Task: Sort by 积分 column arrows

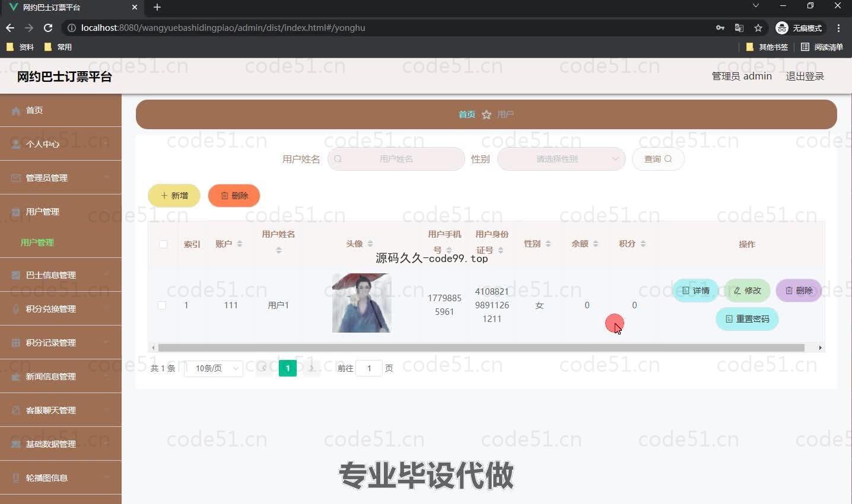Action: [x=643, y=244]
